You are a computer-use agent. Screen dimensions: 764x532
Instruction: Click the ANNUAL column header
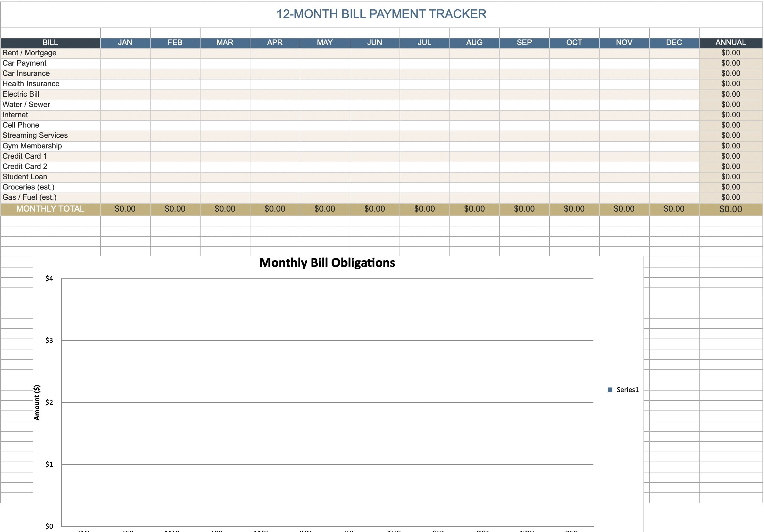(731, 43)
